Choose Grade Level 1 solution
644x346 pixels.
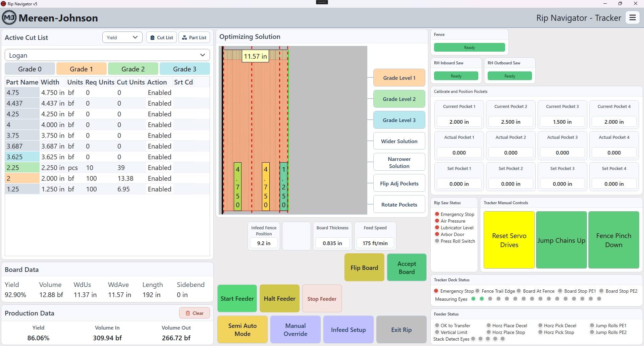point(399,78)
